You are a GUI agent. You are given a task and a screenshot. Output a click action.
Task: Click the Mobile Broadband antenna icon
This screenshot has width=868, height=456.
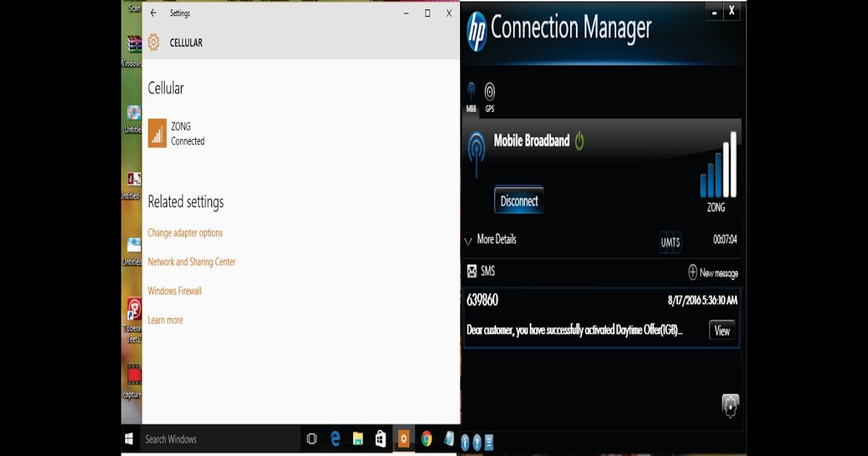pyautogui.click(x=477, y=153)
